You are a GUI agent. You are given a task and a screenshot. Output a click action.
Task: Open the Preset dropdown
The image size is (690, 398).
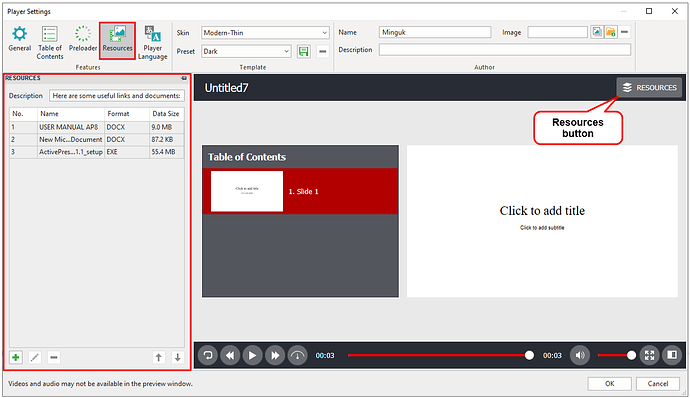pos(246,52)
